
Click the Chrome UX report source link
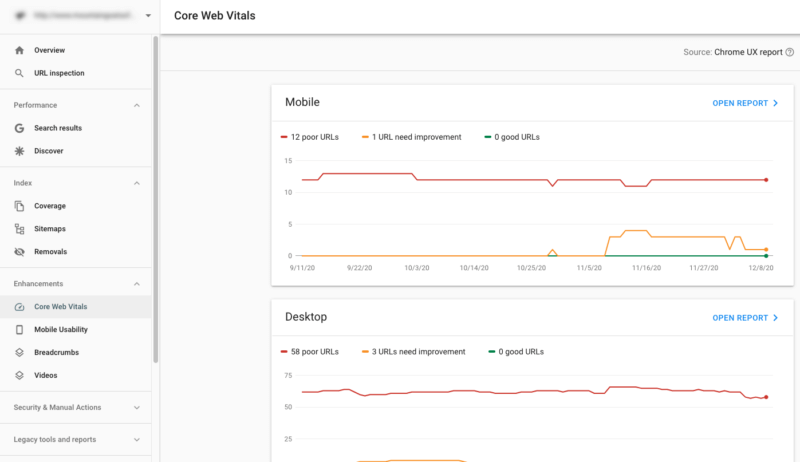click(748, 52)
